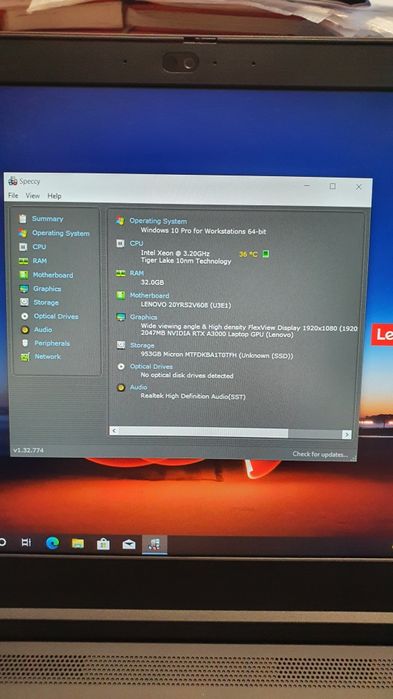Go to the Graphics section in the sidebar
Viewport: 393px width, 699px height.
47,289
